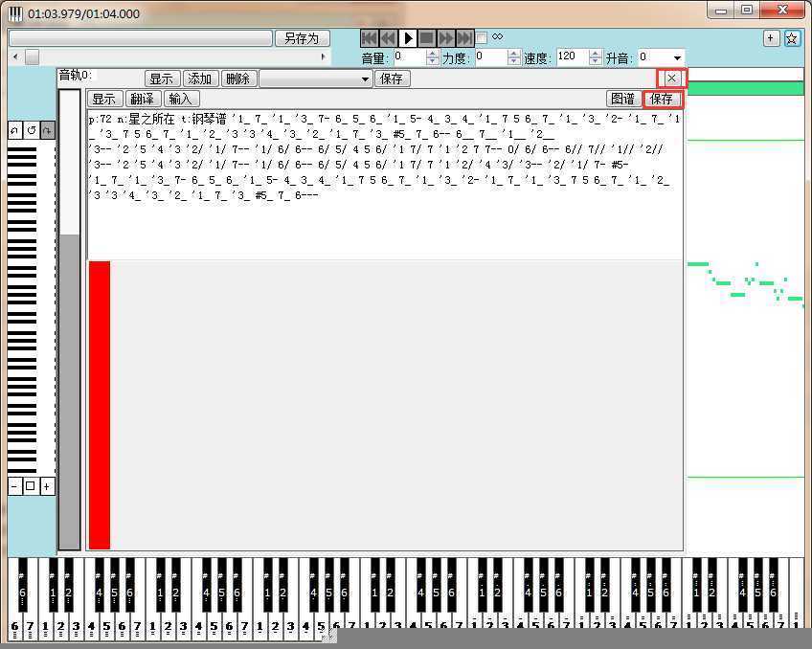The image size is (812, 649).
Task: Click the right arrow of horizontal scrollbar
Action: pyautogui.click(x=324, y=56)
